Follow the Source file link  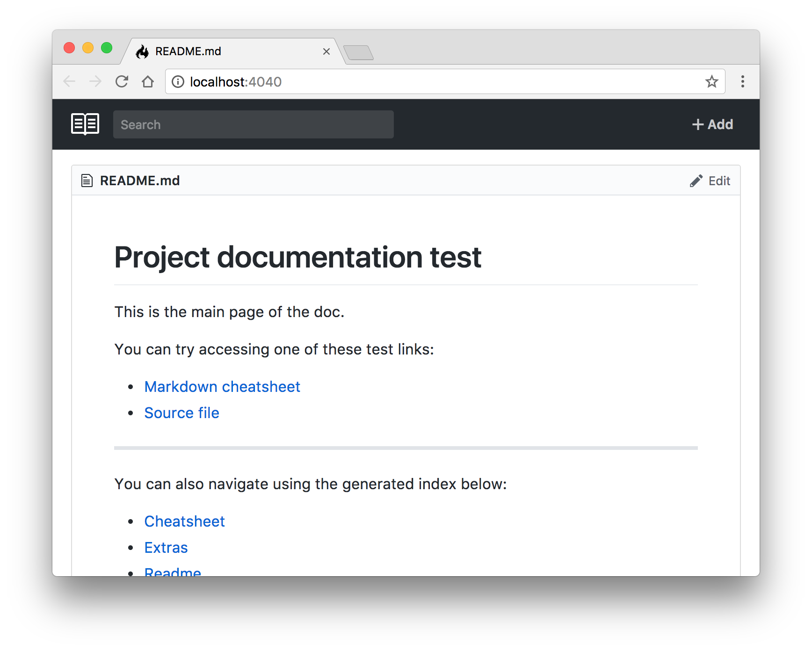pyautogui.click(x=181, y=412)
